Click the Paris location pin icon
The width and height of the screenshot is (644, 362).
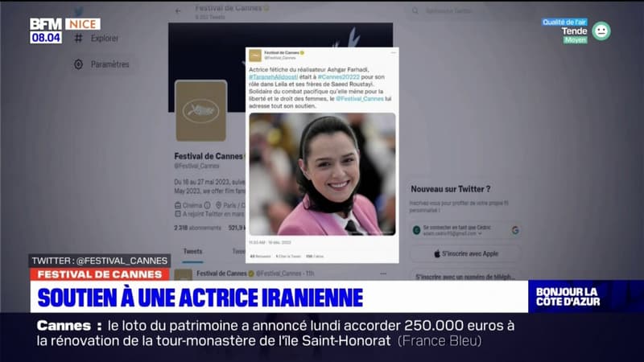point(218,205)
